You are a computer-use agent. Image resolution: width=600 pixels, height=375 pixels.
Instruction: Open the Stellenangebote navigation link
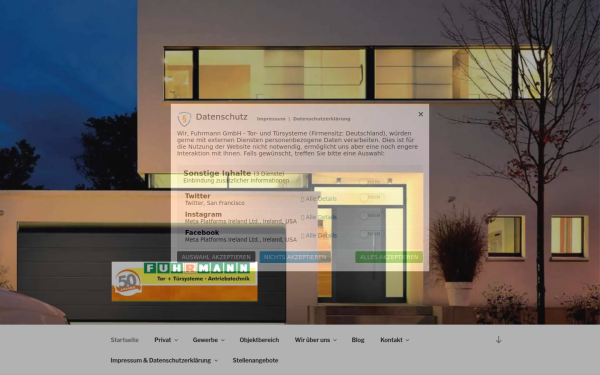tap(255, 360)
